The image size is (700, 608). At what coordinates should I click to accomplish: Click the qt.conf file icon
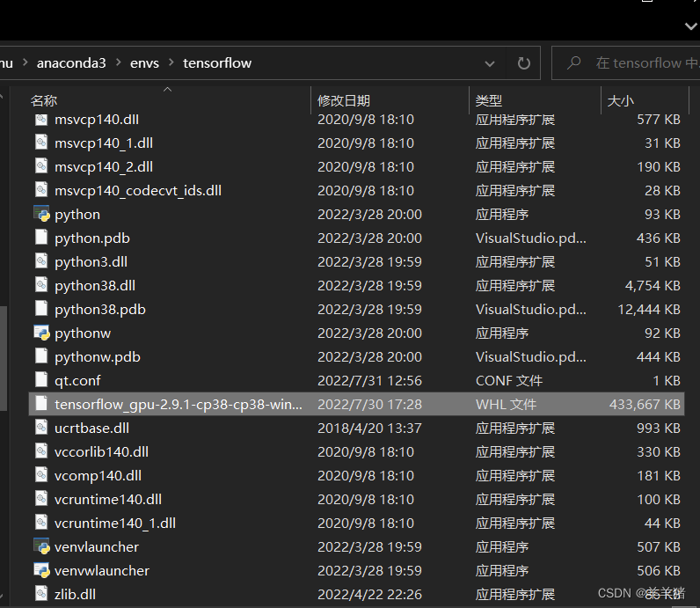click(x=41, y=380)
